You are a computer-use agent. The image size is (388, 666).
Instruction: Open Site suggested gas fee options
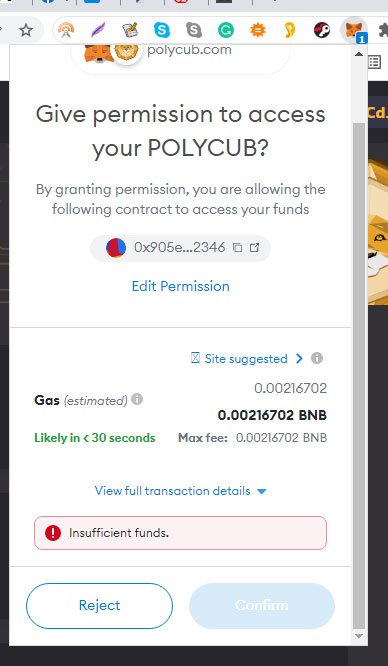click(x=247, y=358)
